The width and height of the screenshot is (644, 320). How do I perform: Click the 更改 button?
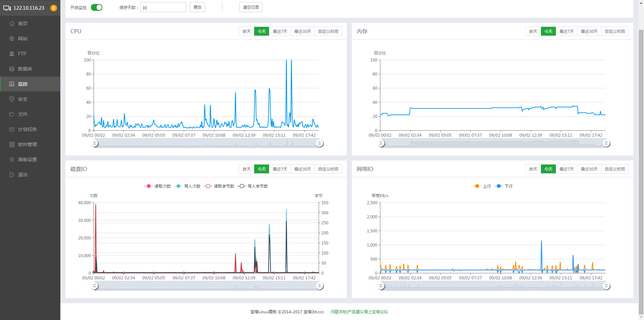[198, 7]
